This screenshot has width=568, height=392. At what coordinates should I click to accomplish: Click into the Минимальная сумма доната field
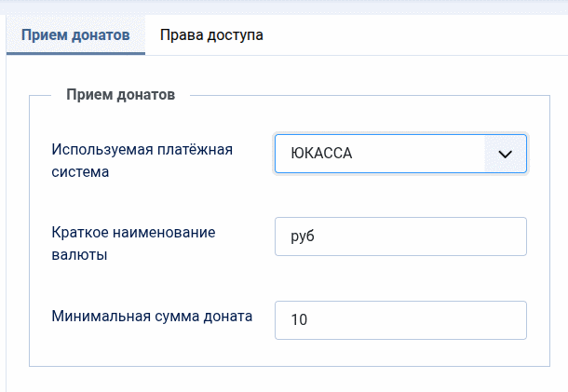pos(400,320)
